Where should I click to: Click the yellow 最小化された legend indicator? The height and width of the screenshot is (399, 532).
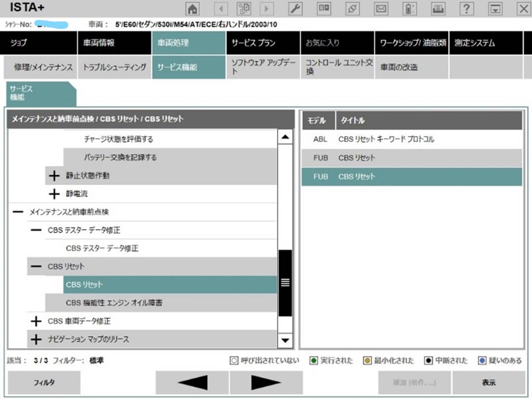pos(367,361)
